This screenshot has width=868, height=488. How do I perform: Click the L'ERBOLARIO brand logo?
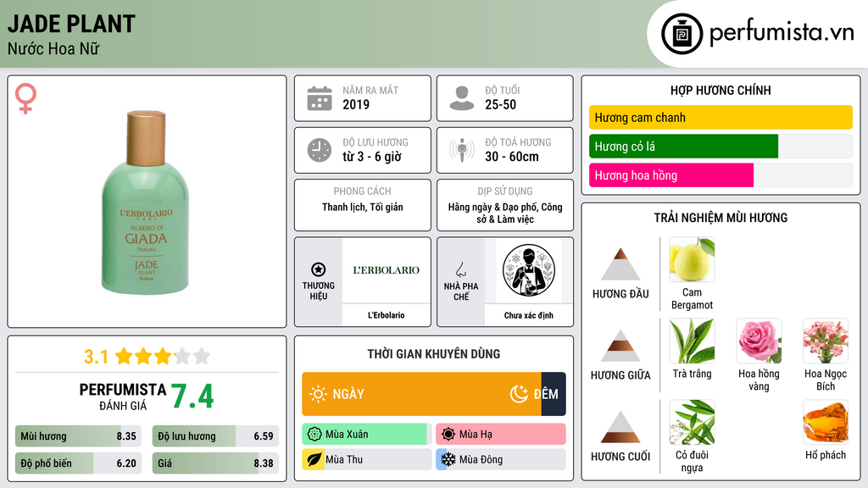point(387,270)
